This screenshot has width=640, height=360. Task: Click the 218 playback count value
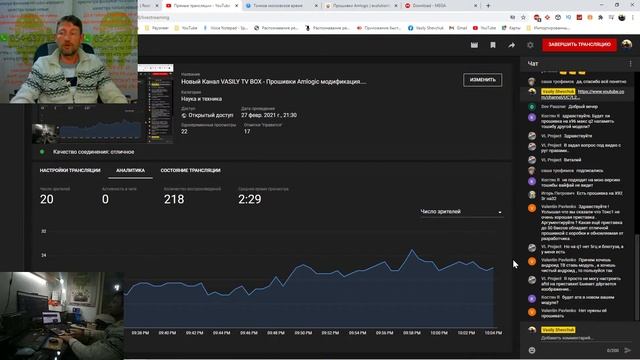(x=174, y=199)
